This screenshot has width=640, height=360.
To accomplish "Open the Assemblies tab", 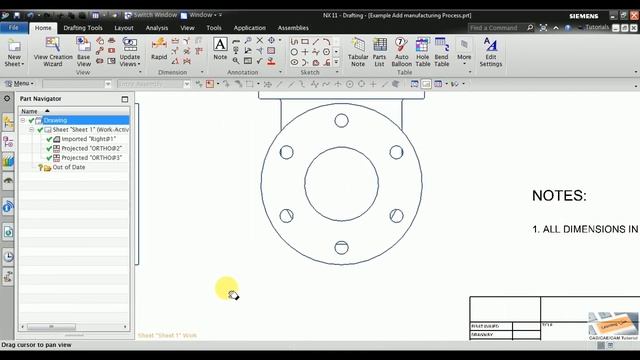I will coord(293,28).
